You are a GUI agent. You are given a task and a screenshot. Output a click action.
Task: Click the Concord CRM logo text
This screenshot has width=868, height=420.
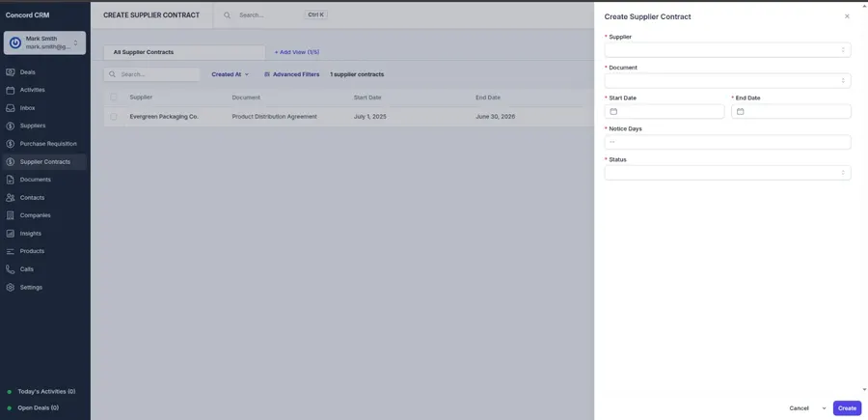pyautogui.click(x=27, y=14)
